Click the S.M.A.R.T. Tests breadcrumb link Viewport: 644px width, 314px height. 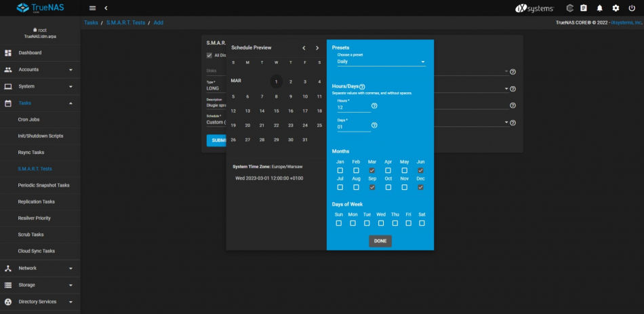click(125, 22)
